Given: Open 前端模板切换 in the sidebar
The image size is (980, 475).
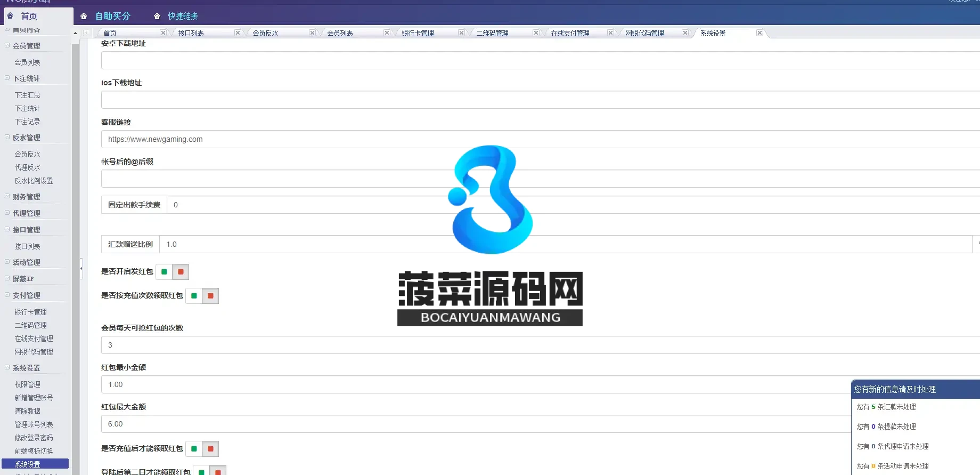Looking at the screenshot, I should click(34, 451).
